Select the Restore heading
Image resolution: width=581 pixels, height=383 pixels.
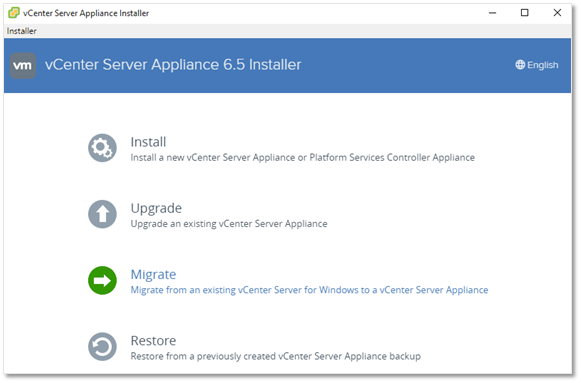coord(153,340)
